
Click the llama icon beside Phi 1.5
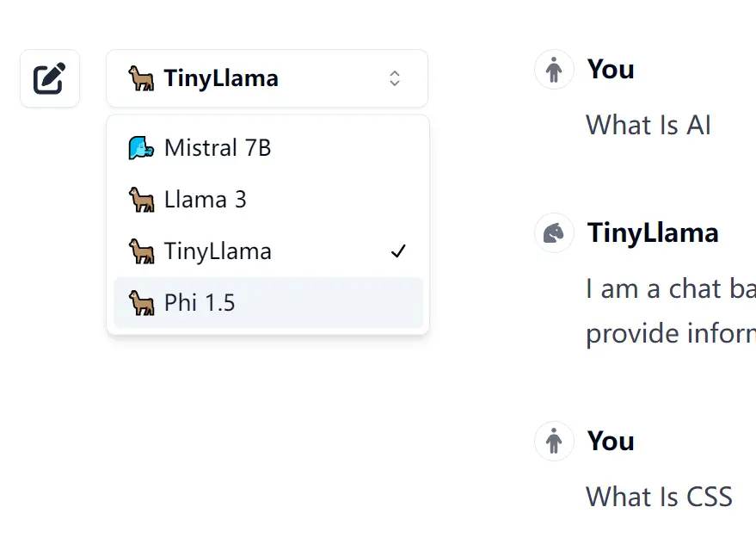(141, 302)
